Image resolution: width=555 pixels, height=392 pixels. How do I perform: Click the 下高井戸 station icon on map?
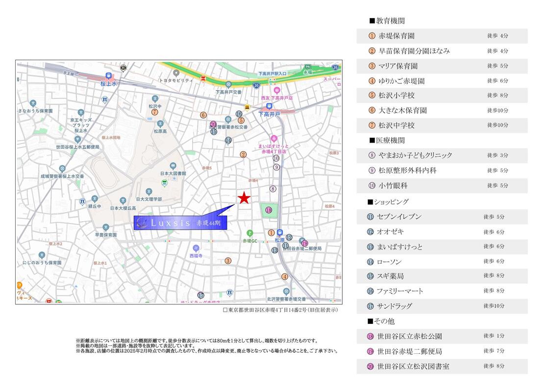point(269,106)
